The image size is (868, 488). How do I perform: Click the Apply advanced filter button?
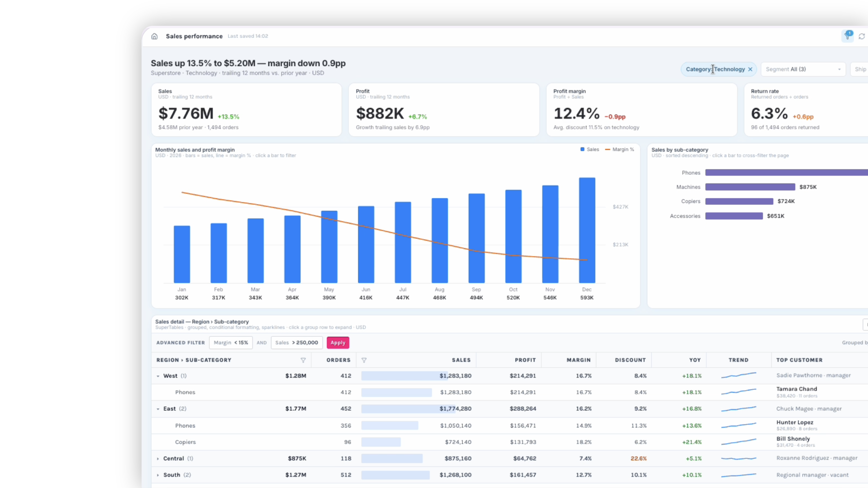coord(338,343)
